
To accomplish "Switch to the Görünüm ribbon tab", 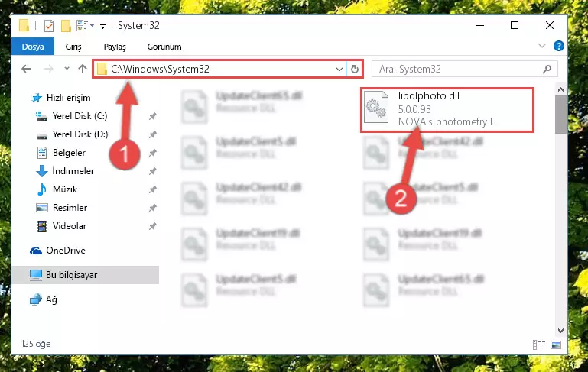I will point(164,47).
